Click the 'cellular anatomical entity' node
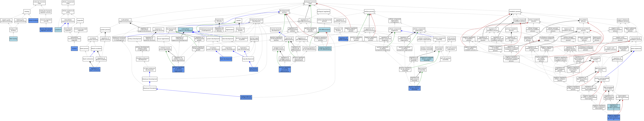 coord(68,11)
